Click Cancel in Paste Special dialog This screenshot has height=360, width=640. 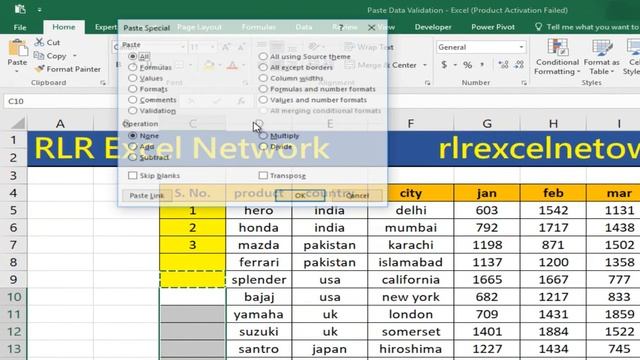coord(357,196)
